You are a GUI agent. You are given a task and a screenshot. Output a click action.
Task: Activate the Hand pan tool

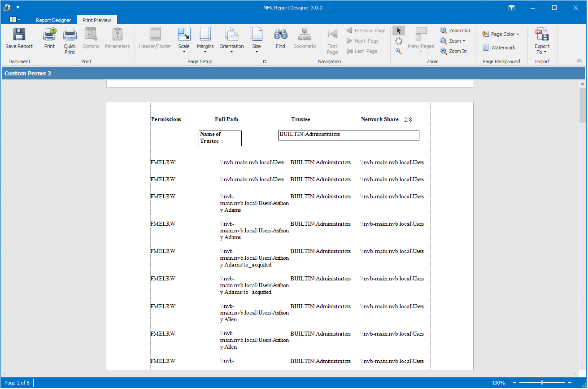click(399, 40)
